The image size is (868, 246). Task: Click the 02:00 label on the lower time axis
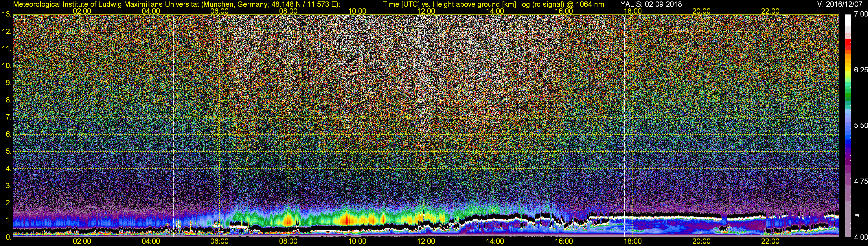pos(82,241)
